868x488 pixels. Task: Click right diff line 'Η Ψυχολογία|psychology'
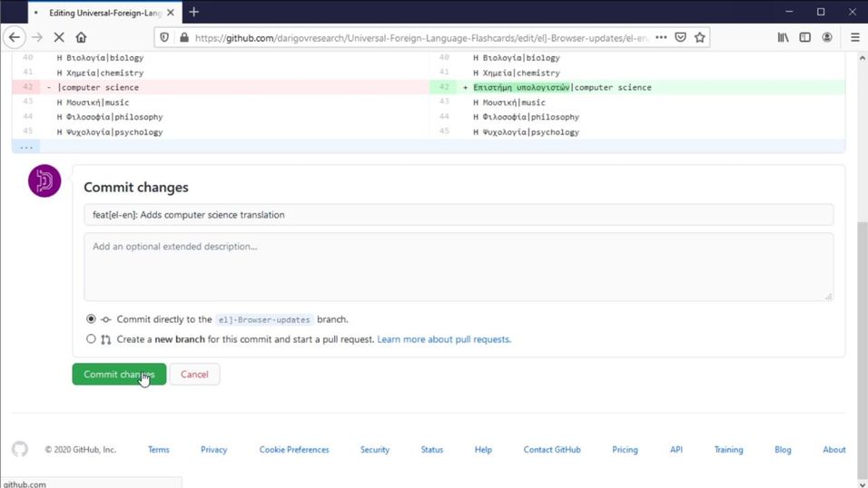pos(526,132)
